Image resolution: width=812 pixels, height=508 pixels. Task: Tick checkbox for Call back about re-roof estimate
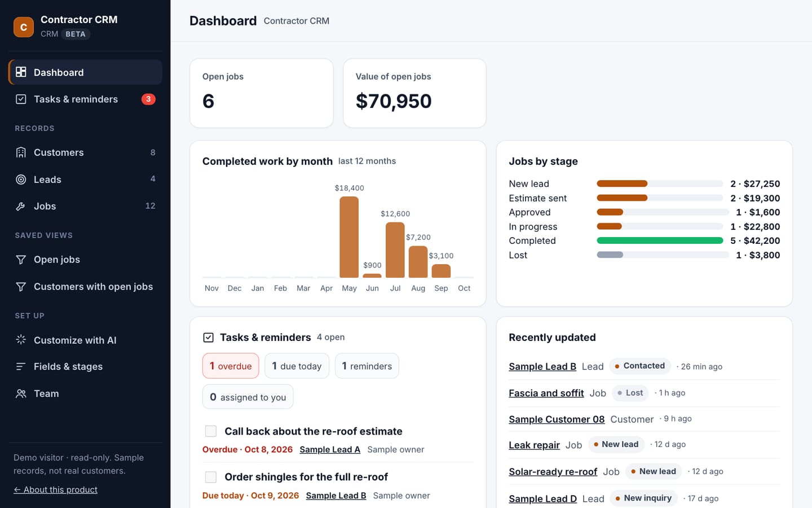(x=211, y=431)
